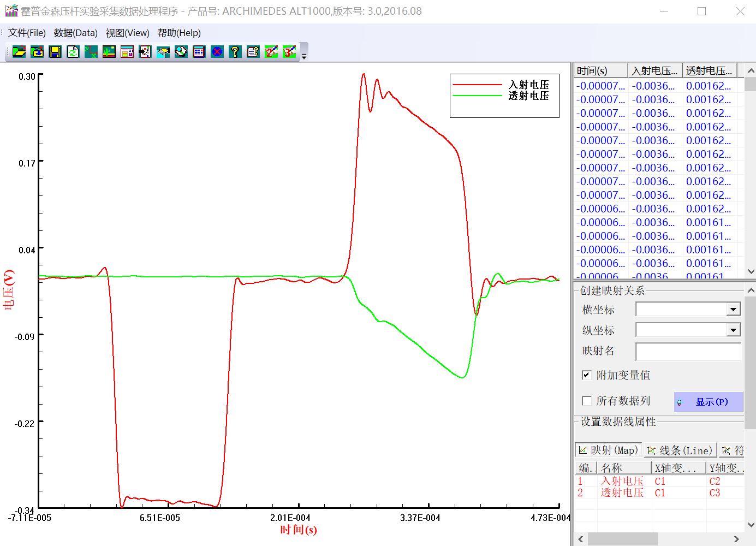Click the 时间(s) column header
Screen dimensions: 756x546
pos(600,70)
